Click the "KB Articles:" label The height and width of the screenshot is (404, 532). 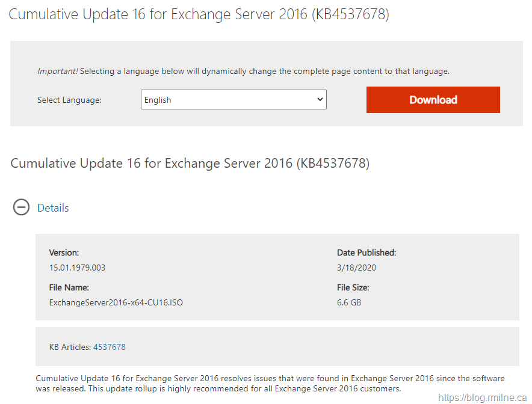(70, 347)
